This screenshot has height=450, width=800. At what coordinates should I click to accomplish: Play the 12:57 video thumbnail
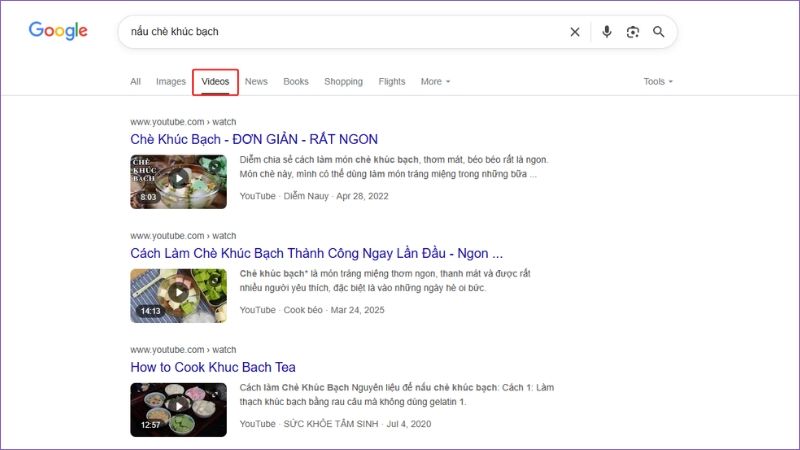point(179,410)
